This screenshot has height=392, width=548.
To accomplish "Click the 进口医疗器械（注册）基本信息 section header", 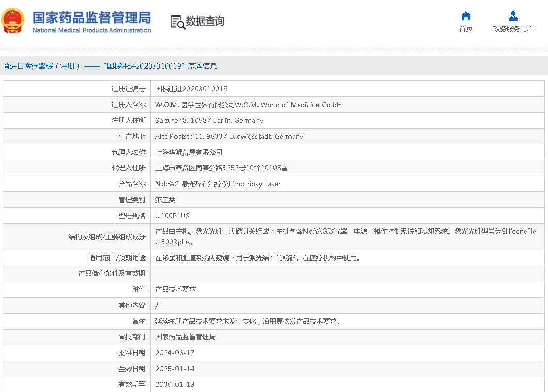I will click(110, 66).
